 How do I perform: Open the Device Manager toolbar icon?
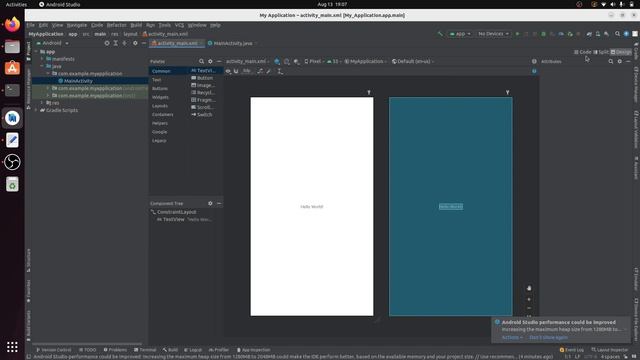[x=598, y=34]
